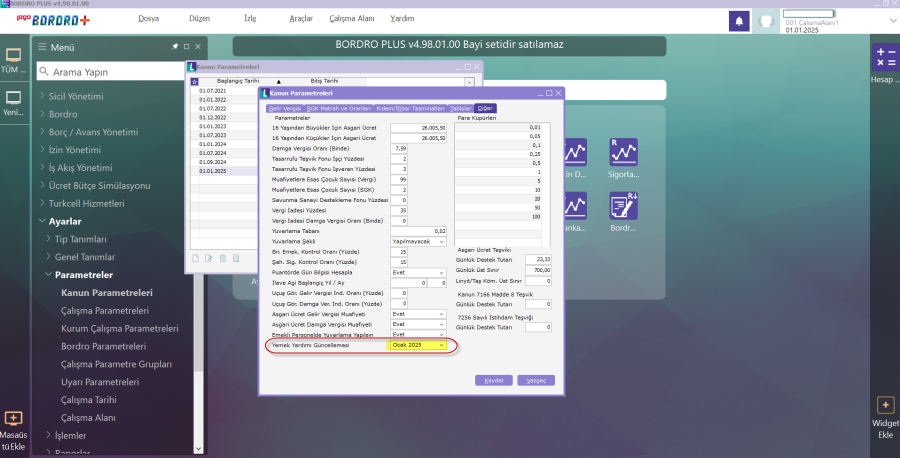Open the Yardım menu
This screenshot has width=900, height=458.
[x=402, y=18]
